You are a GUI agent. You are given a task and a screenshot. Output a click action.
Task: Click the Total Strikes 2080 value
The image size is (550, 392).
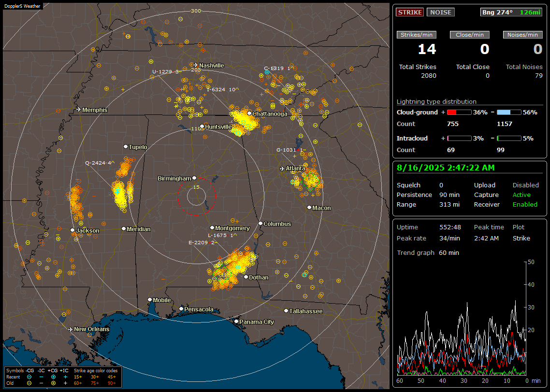[429, 76]
